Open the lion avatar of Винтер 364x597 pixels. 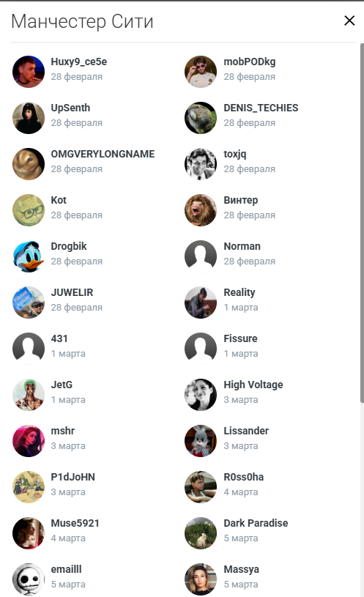(x=201, y=210)
